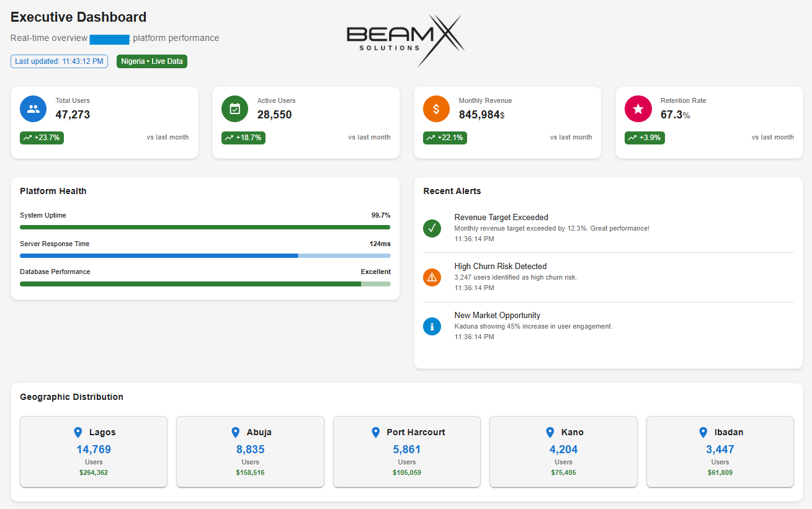Click the +23.7% trend badge
The width and height of the screenshot is (812, 509).
click(x=42, y=138)
